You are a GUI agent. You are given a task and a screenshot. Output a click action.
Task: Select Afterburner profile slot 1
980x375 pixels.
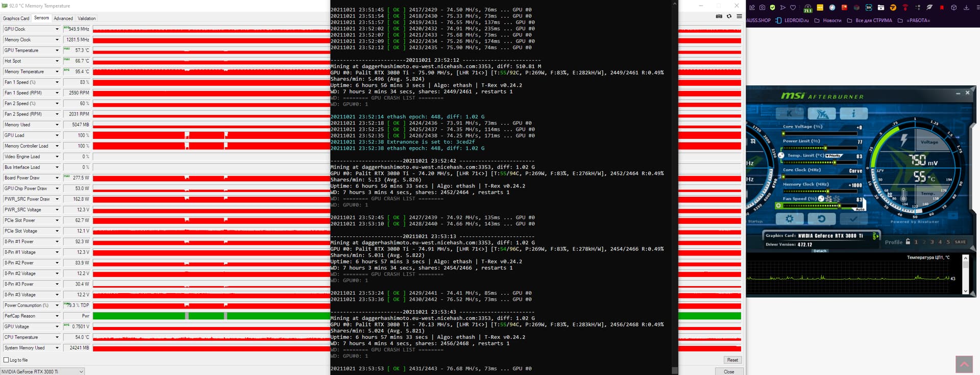click(x=916, y=242)
